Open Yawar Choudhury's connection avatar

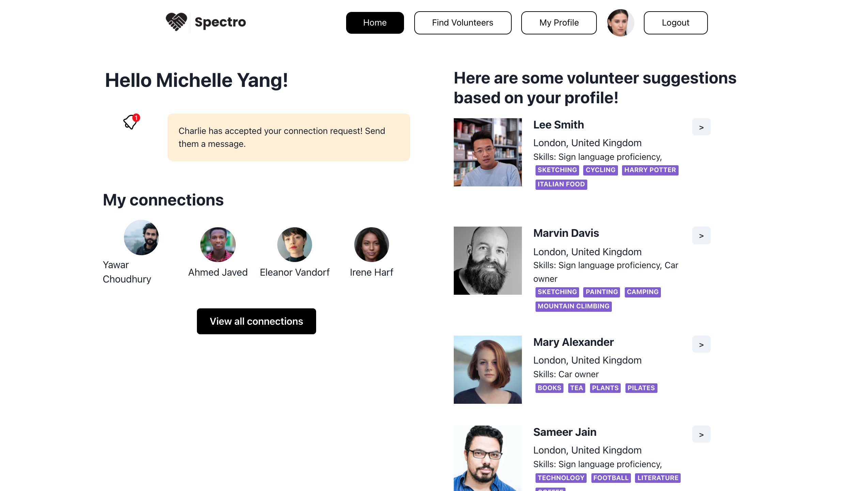click(141, 237)
